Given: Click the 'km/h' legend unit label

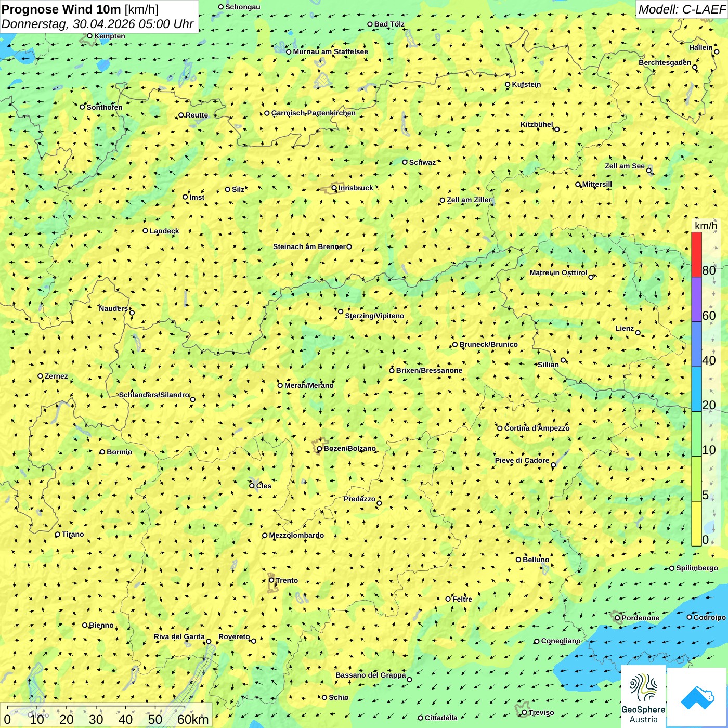Looking at the screenshot, I should (x=706, y=226).
